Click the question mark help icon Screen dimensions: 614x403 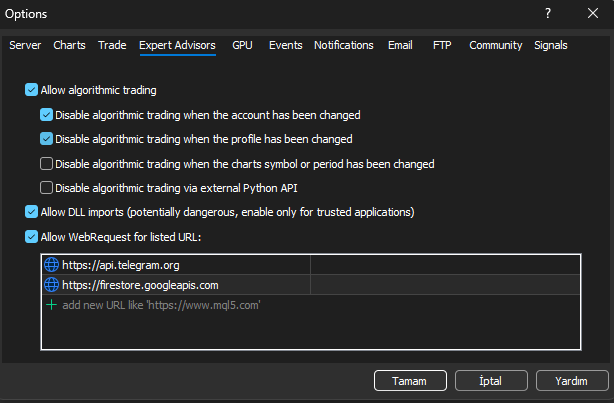click(x=548, y=13)
